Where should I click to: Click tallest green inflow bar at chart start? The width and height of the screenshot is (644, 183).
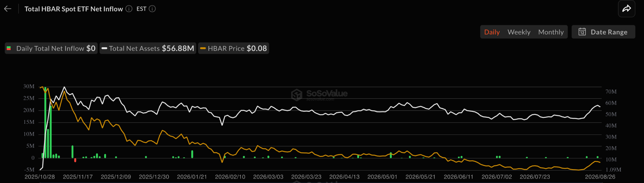coord(45,123)
